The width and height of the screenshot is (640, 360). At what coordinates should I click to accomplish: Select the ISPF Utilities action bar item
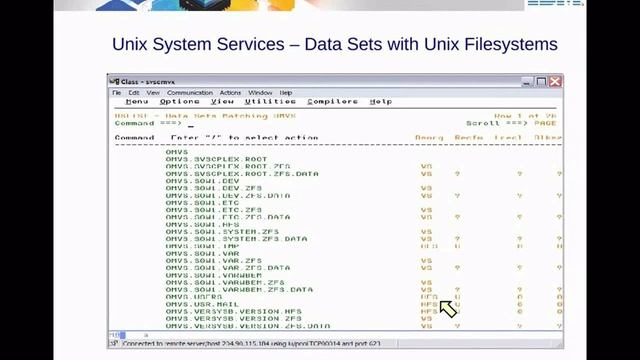[x=270, y=101]
